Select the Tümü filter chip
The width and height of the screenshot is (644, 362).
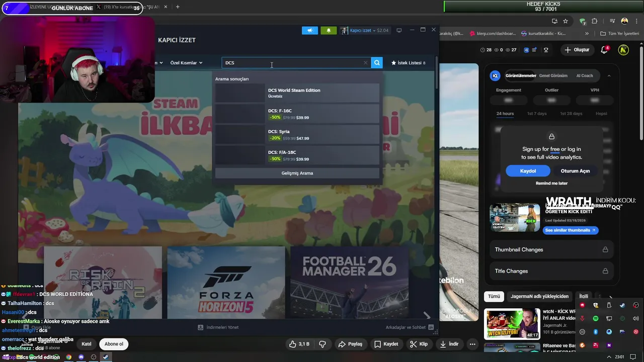point(494,297)
